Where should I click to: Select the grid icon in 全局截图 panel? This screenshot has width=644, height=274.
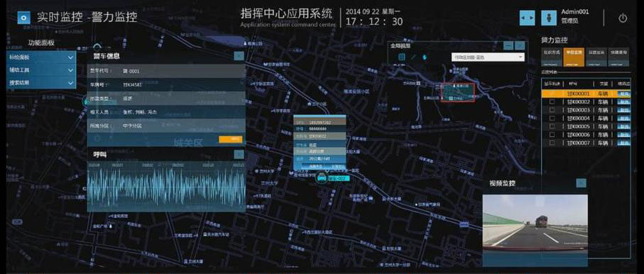pyautogui.click(x=402, y=57)
